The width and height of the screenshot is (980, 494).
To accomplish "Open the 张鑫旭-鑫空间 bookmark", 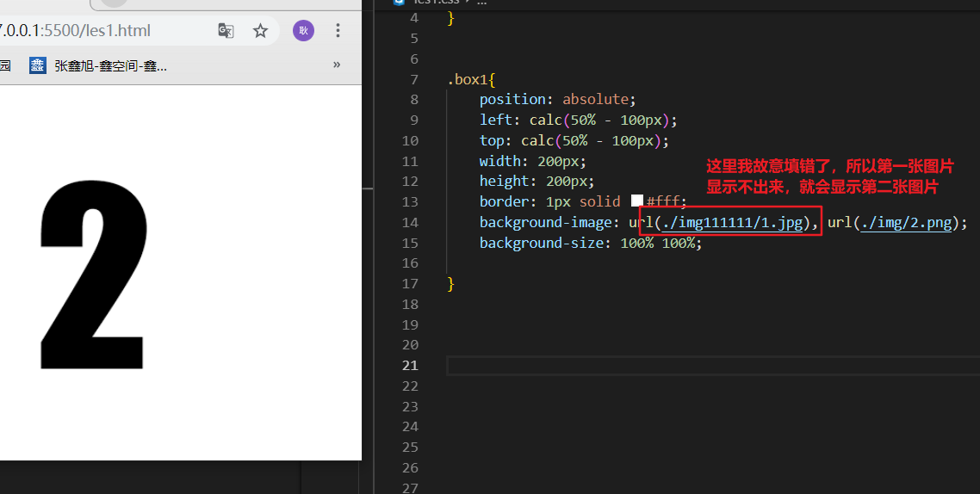I will coord(110,65).
